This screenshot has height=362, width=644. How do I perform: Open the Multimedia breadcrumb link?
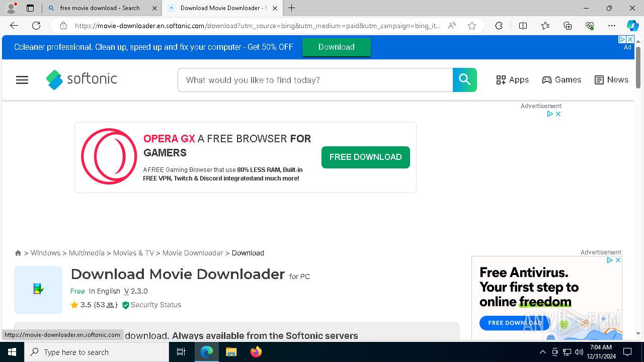click(x=87, y=253)
